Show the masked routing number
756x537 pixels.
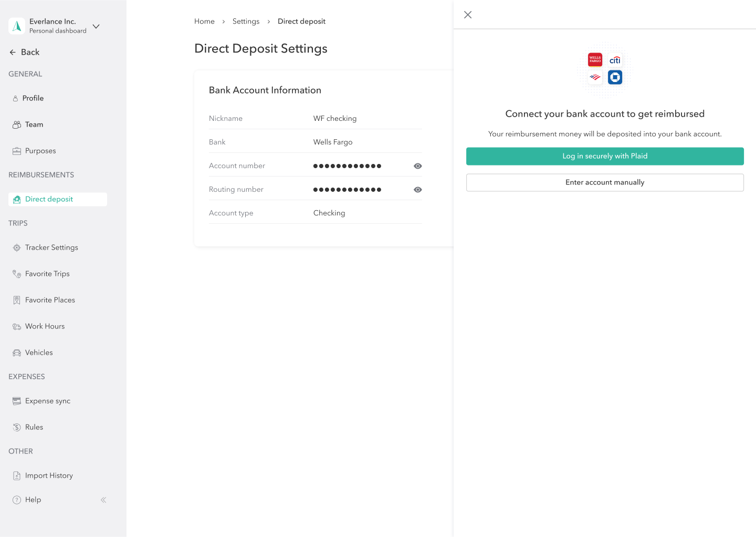(417, 190)
